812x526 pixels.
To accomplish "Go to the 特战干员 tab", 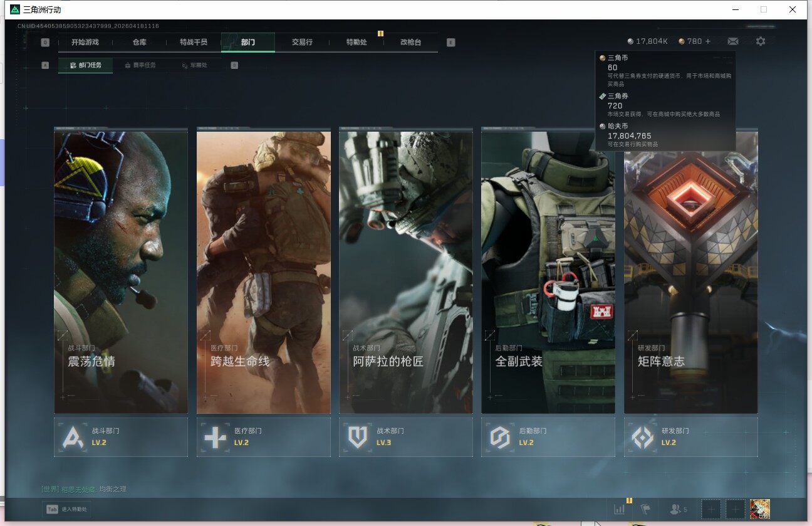I will [193, 42].
